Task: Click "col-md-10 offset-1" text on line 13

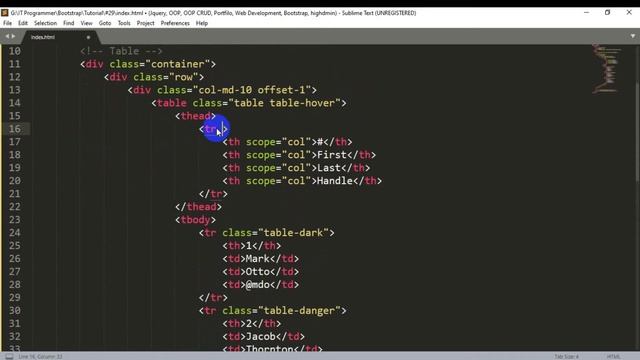Action: (252, 90)
